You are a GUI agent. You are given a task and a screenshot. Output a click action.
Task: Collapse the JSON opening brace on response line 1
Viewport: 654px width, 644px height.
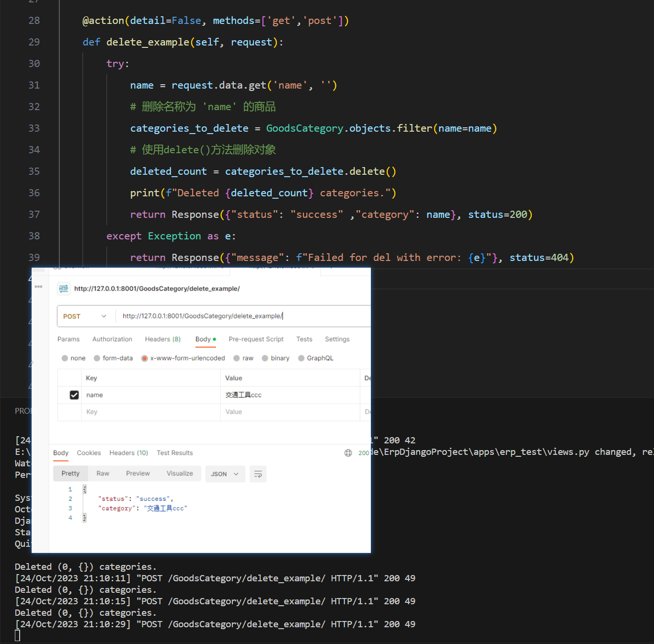pyautogui.click(x=85, y=489)
